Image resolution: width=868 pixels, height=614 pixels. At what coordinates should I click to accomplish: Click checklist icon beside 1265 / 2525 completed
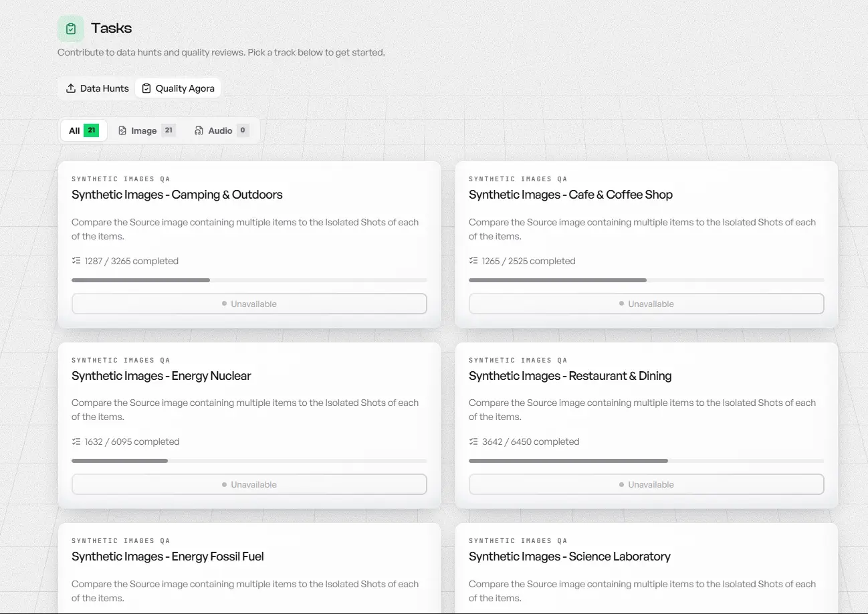tap(473, 261)
